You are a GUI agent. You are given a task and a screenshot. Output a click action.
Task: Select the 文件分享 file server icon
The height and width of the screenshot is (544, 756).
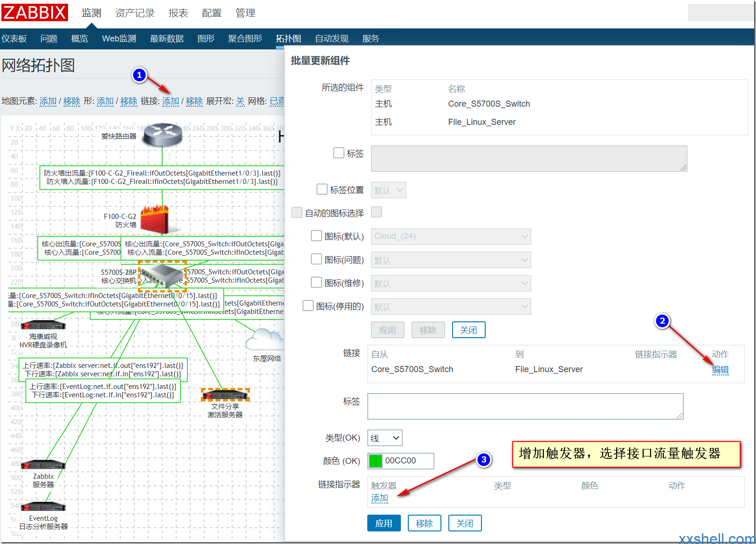pos(225,395)
